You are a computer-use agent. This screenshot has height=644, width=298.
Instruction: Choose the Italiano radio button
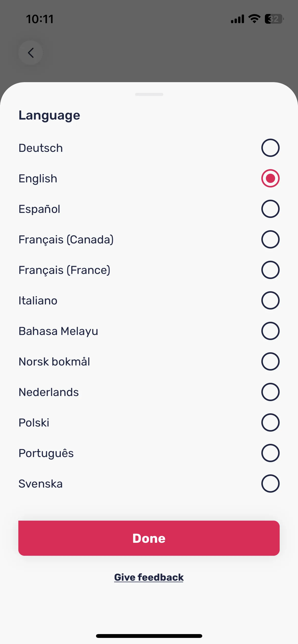270,300
